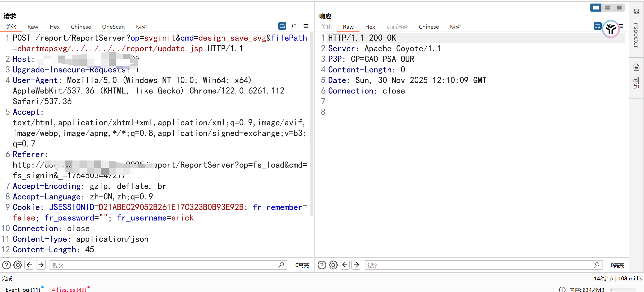Select the request Hex tab

click(55, 27)
